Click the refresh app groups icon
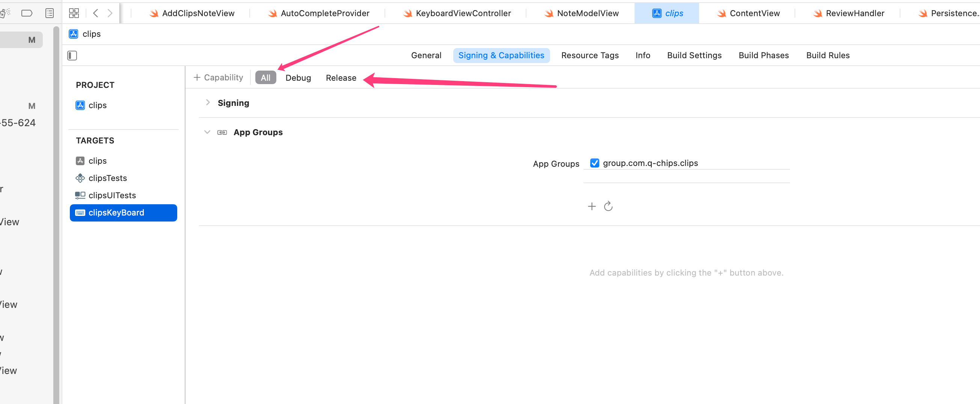The height and width of the screenshot is (404, 980). [x=608, y=206]
